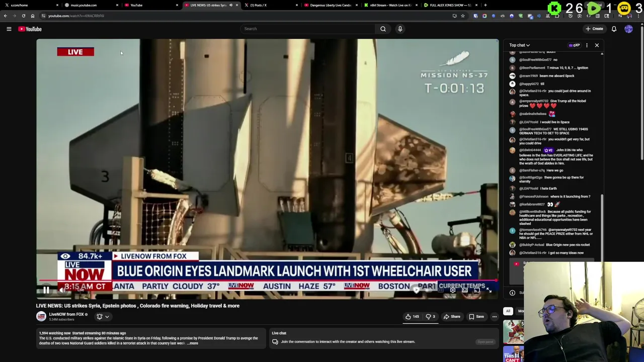Save the video to a playlist

(x=476, y=317)
